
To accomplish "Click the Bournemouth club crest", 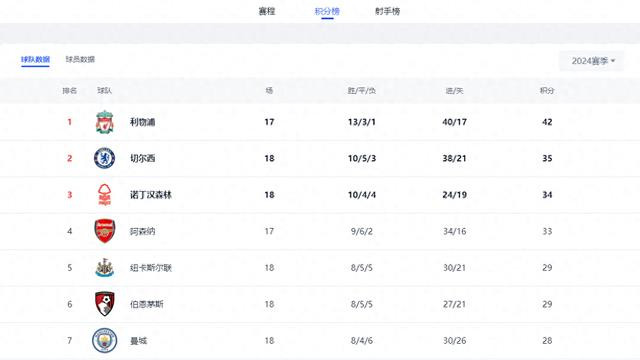I will [104, 304].
